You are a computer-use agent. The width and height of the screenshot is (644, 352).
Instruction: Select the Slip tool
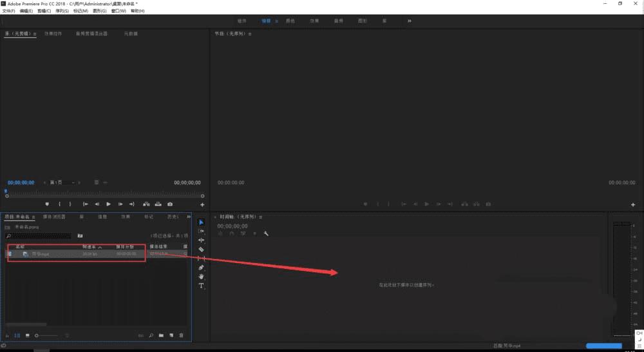201,259
